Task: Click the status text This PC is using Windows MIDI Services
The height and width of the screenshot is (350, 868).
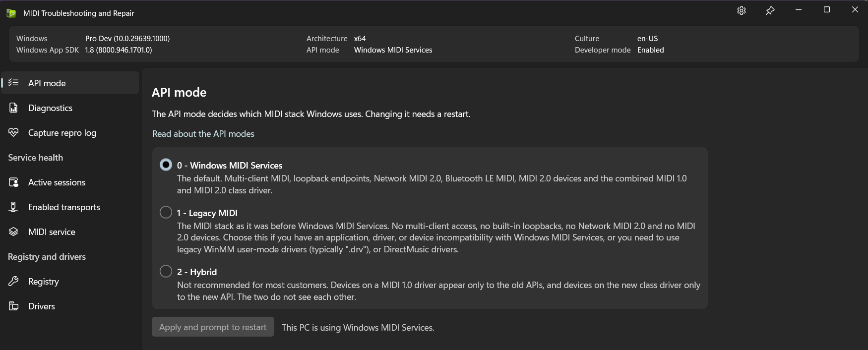Action: 358,328
